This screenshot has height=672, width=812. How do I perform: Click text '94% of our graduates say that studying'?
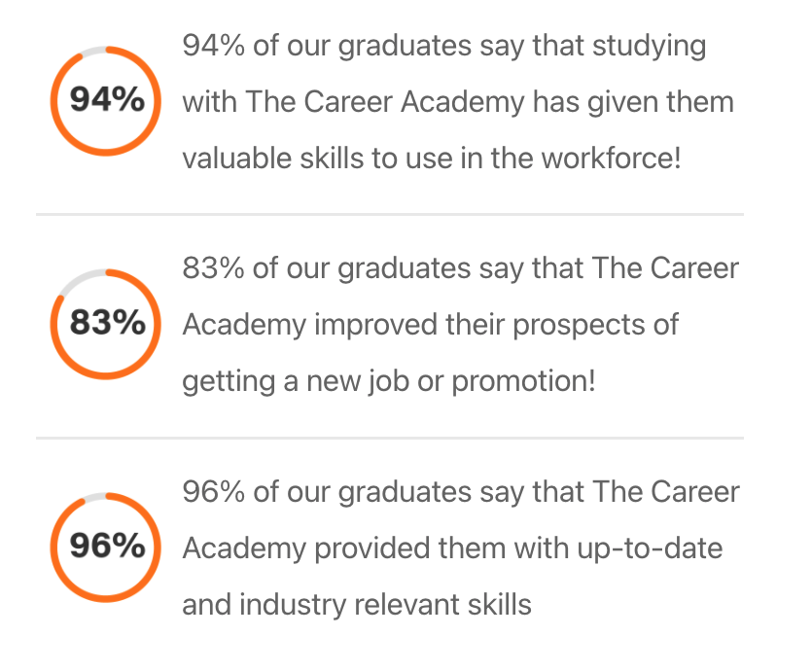[443, 46]
